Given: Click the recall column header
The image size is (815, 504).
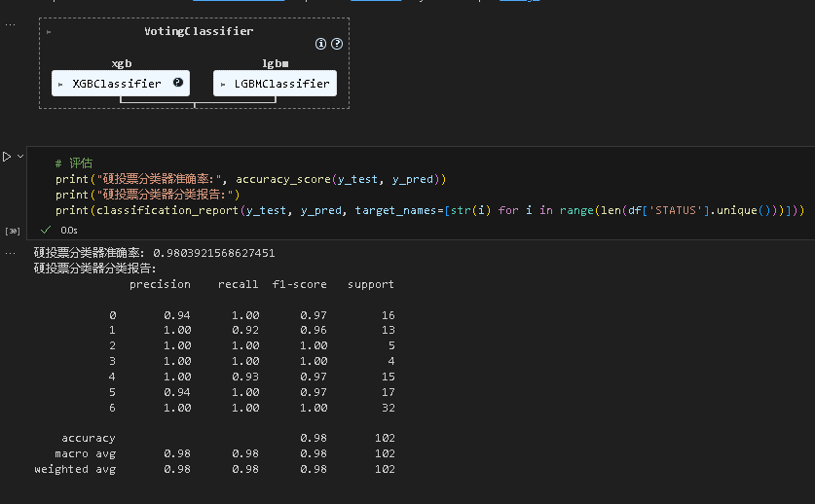Looking at the screenshot, I should point(238,284).
